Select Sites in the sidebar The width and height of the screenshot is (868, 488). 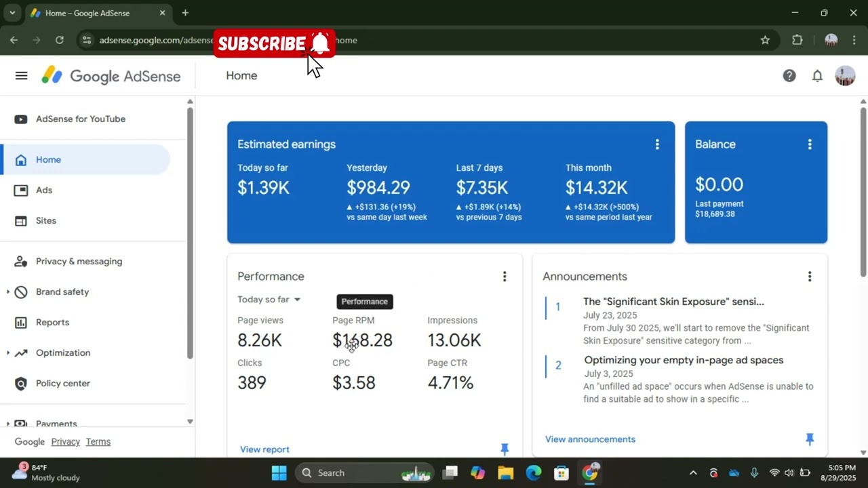46,221
